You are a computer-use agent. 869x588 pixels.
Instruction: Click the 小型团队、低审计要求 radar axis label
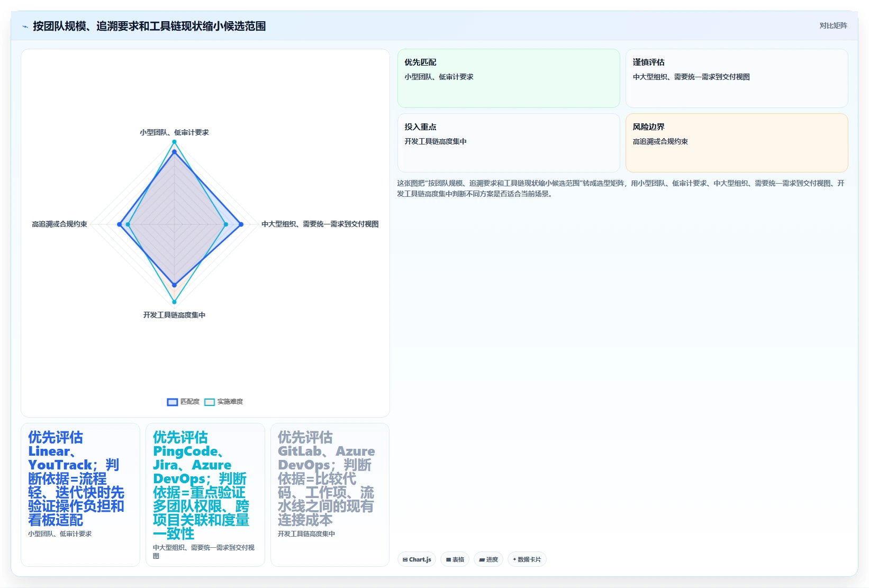point(174,132)
